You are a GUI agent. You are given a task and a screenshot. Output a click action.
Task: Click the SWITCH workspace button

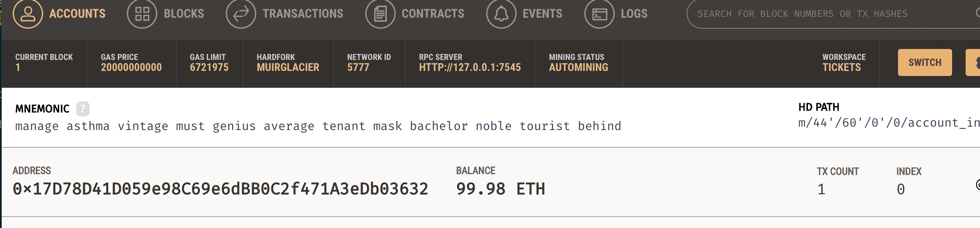[x=925, y=62]
